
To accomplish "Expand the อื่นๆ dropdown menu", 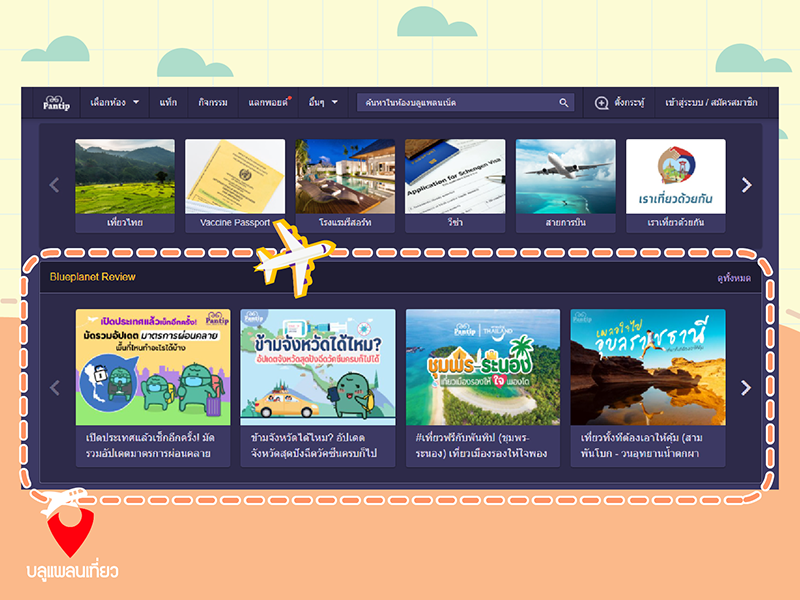I will pyautogui.click(x=322, y=103).
